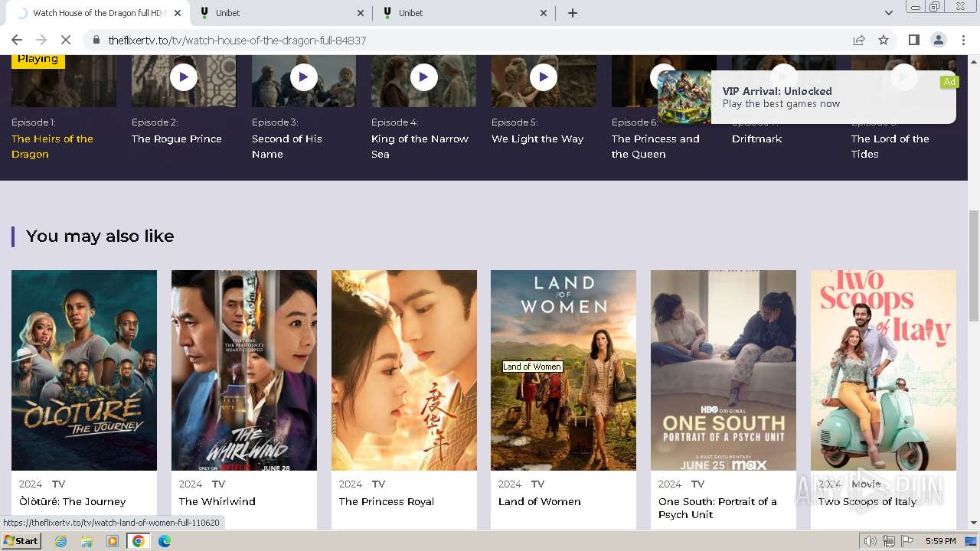Viewport: 980px width, 551px height.
Task: Open The Princess and the Queen title
Action: coord(655,146)
